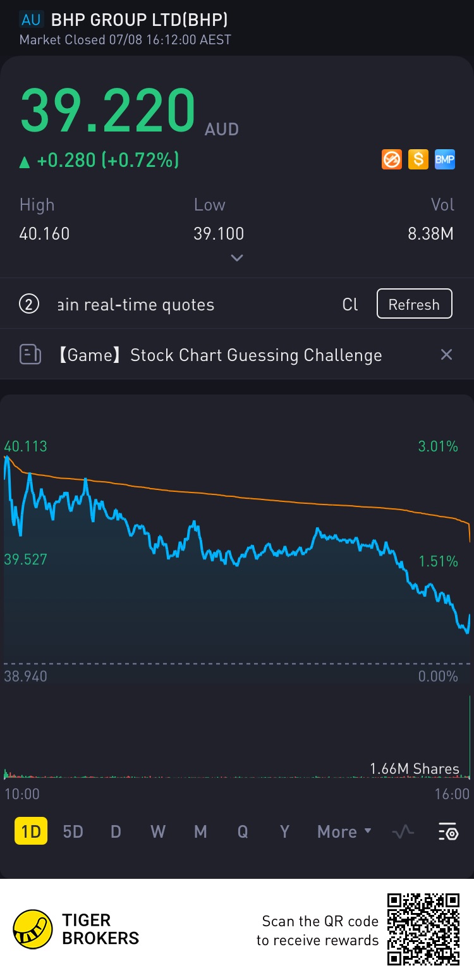
Task: Tap the Tiger Brokers logo
Action: pyautogui.click(x=33, y=929)
